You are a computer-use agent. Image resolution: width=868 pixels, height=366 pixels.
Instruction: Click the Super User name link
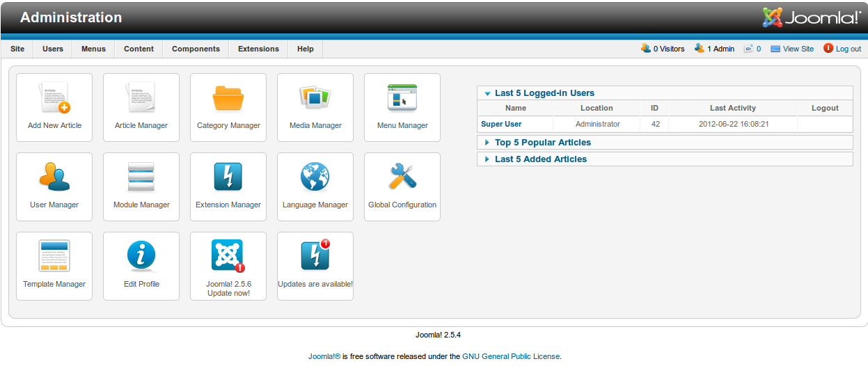(501, 125)
